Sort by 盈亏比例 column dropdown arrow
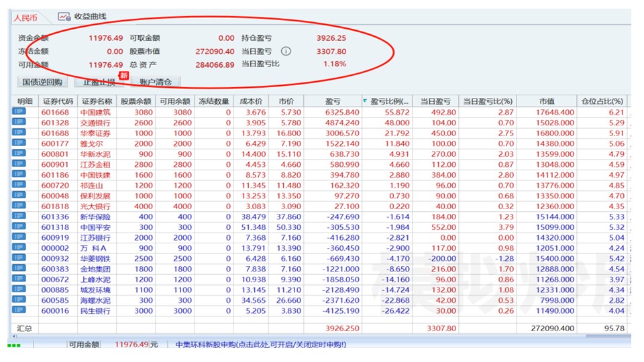Screen dimensions: 644x362 (365, 101)
